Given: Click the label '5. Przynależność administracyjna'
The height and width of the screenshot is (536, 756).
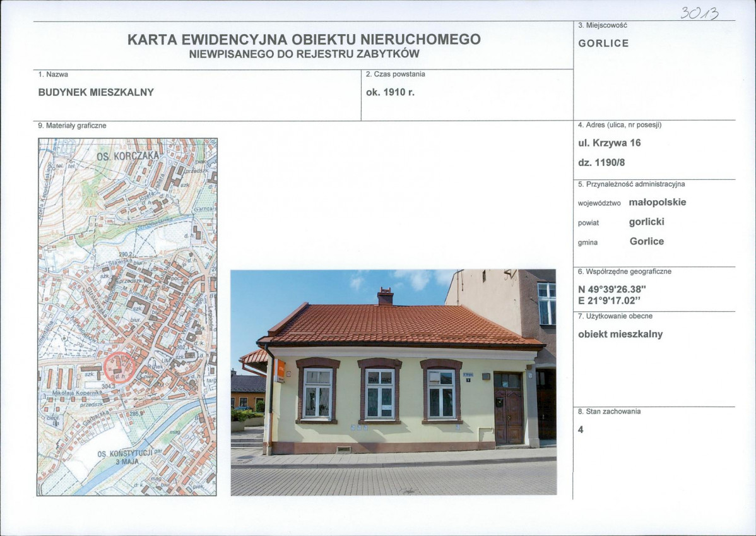Looking at the screenshot, I should pyautogui.click(x=631, y=184).
